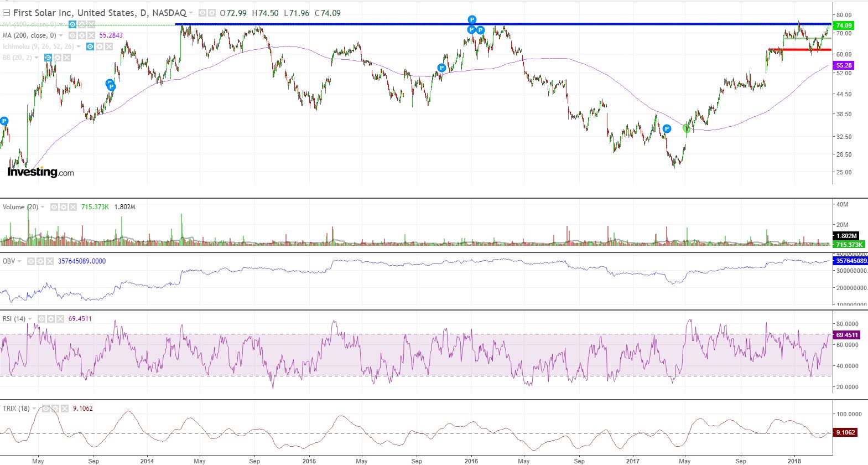868x465 pixels.
Task: Delete the Ichimoku (9, 26, 52, 26) indicator
Action: [109, 46]
